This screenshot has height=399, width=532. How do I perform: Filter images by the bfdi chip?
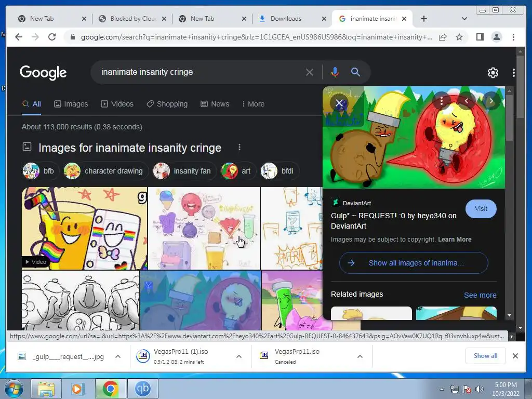(x=279, y=171)
